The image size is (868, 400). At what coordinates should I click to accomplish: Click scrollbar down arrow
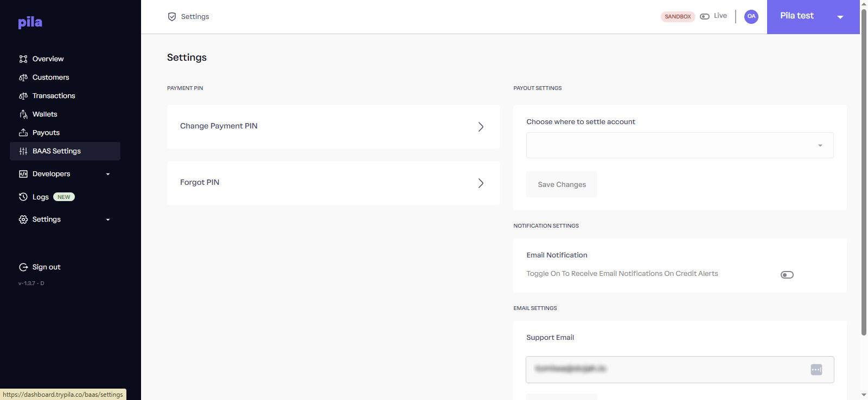click(864, 395)
